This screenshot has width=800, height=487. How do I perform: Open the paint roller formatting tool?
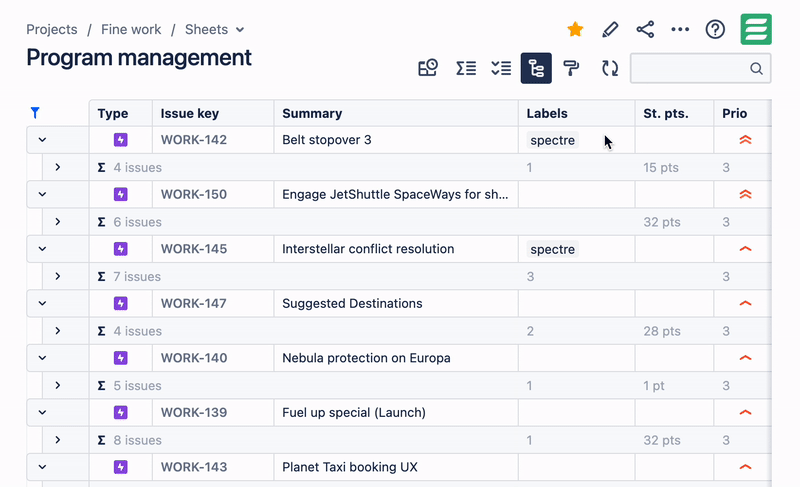pos(571,68)
